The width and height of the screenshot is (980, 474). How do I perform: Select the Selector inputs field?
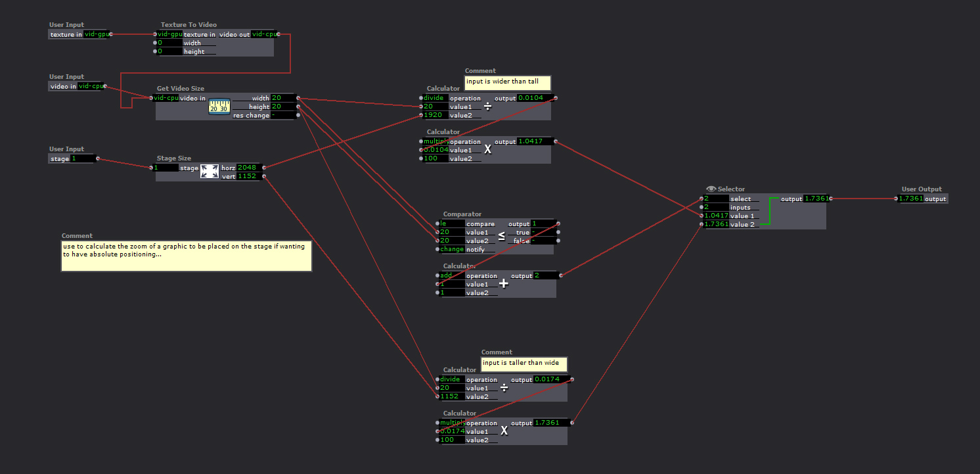pos(716,207)
